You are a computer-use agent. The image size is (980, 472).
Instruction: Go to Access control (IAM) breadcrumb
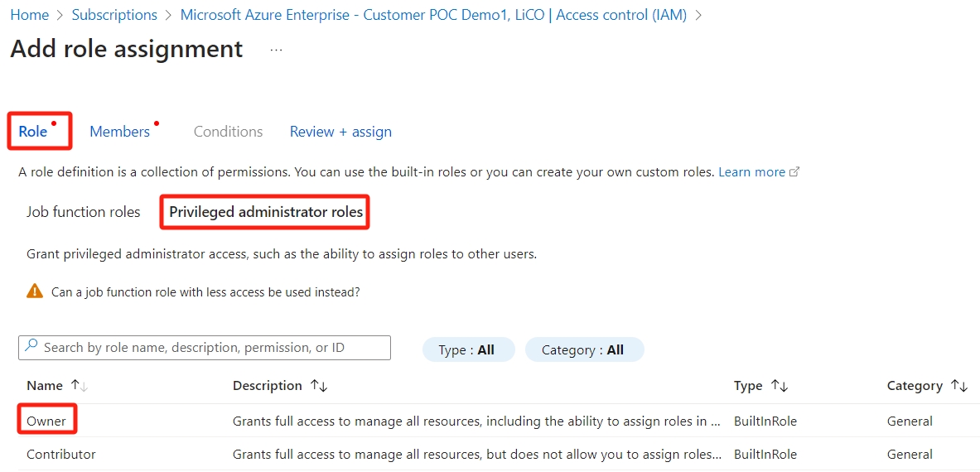tap(433, 15)
